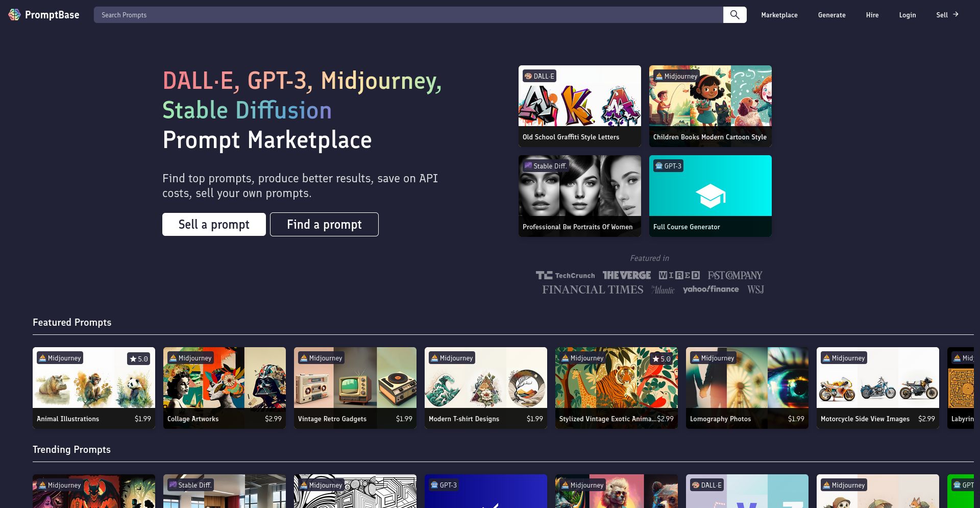The width and height of the screenshot is (980, 508).
Task: Click Midjourney badge on Motorcycle Side View Images card
Action: (x=844, y=358)
